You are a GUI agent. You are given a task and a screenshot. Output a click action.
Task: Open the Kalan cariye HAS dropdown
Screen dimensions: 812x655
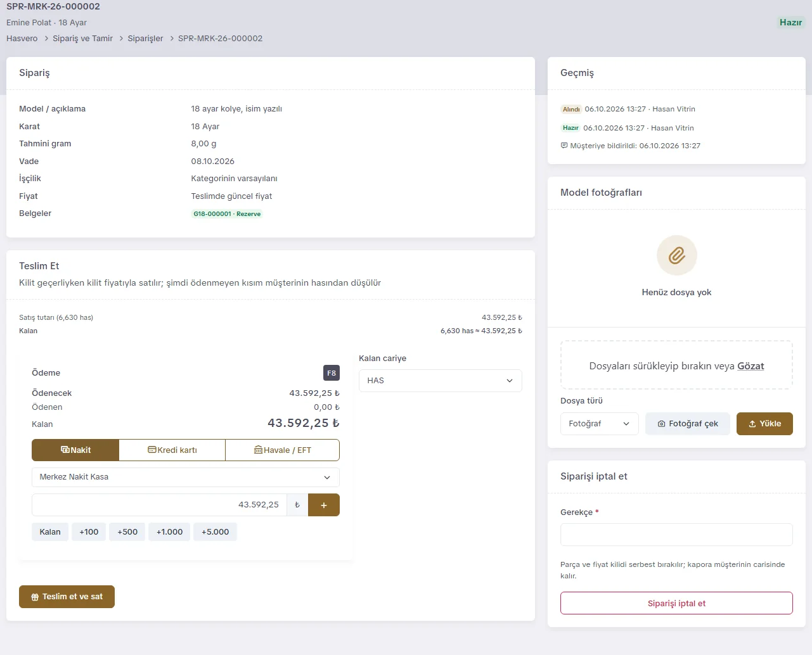[x=441, y=381]
